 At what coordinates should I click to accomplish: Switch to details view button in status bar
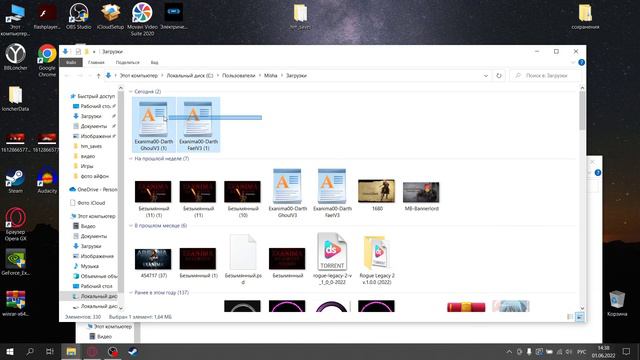570,317
